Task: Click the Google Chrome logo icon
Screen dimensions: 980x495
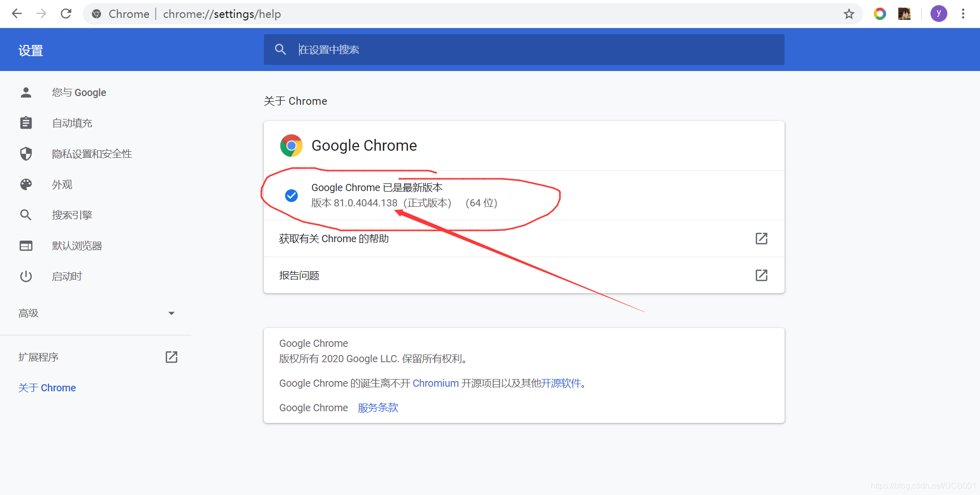Action: [x=291, y=146]
